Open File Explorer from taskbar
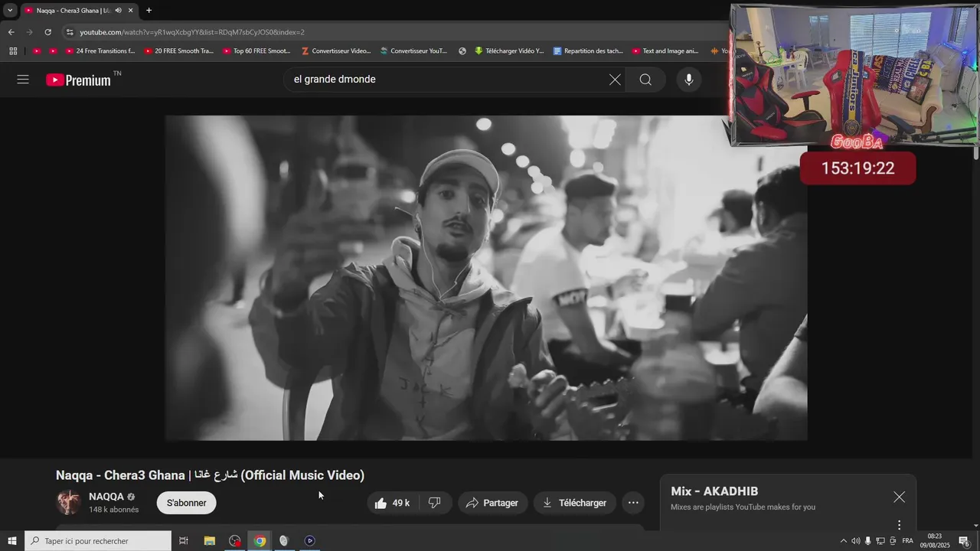 click(209, 541)
